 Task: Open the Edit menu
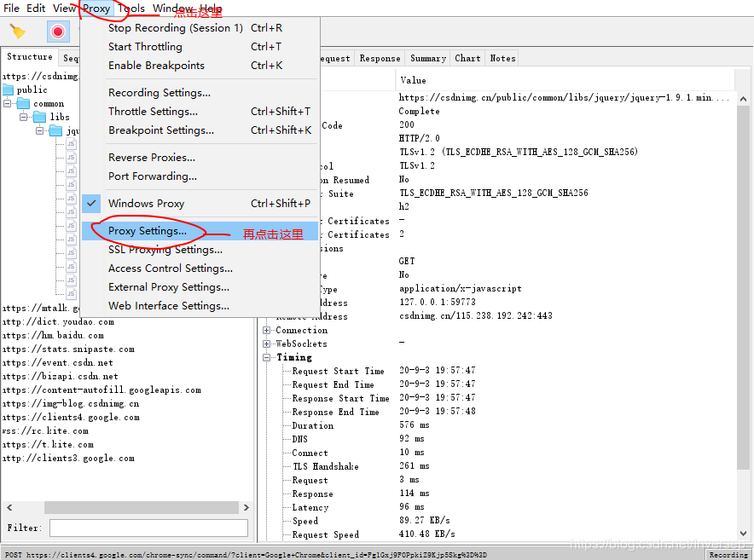point(36,9)
